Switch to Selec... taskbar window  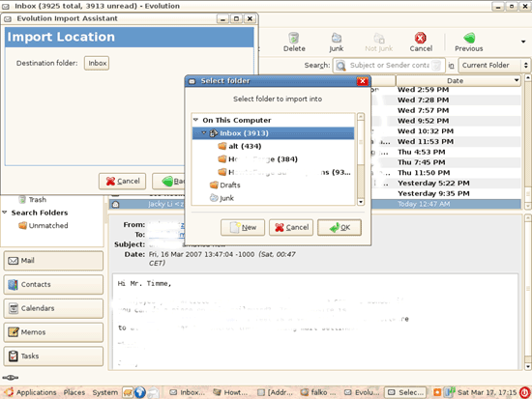[x=406, y=392]
